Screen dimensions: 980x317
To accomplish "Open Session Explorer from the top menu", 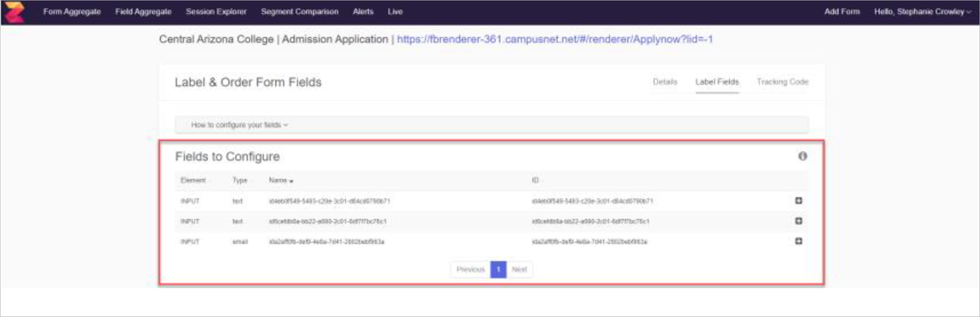I will pos(216,12).
